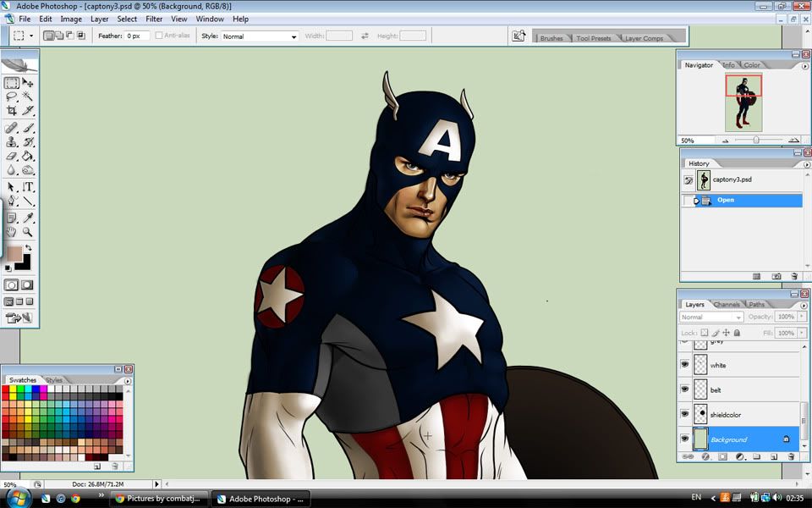Screen dimensions: 812x508
Task: Switch to Pictures by combatj taskbar window
Action: pos(158,499)
